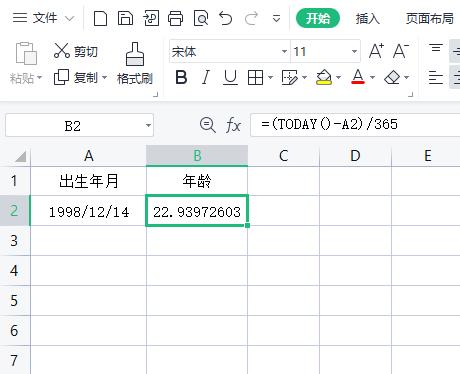The height and width of the screenshot is (374, 460).
Task: Expand the 复制 dropdown arrow
Action: tap(104, 77)
